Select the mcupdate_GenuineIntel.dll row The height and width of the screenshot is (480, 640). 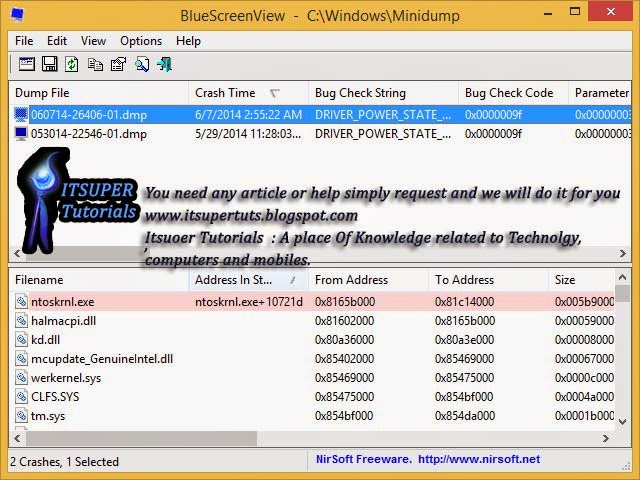[x=314, y=359]
